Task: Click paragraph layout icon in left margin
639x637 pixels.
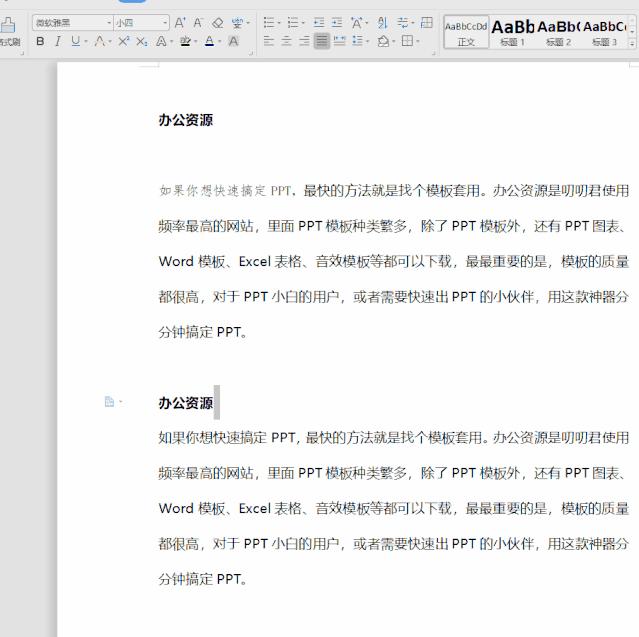Action: 109,402
